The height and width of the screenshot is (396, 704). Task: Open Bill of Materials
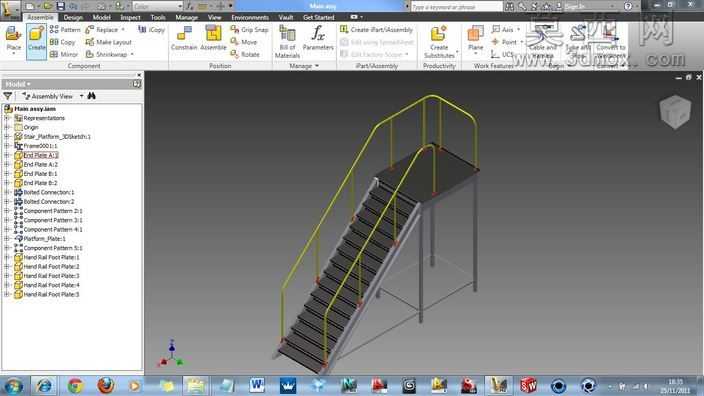tap(287, 42)
